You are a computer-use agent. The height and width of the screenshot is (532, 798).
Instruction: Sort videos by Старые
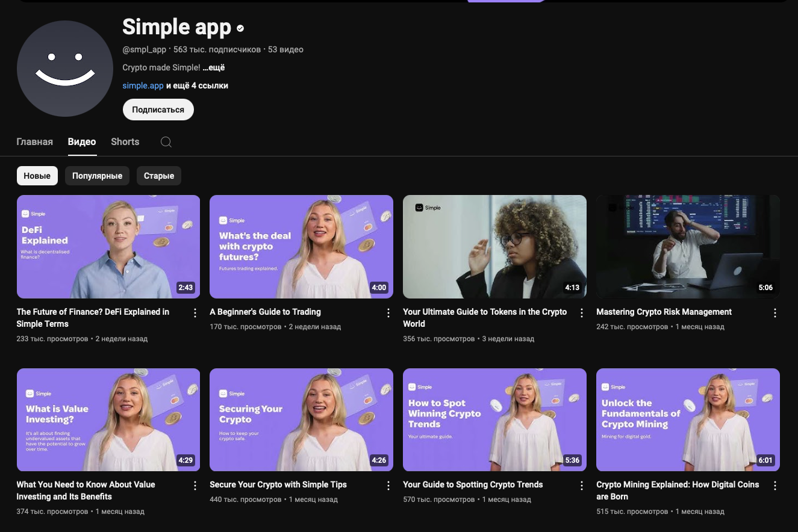click(x=159, y=176)
